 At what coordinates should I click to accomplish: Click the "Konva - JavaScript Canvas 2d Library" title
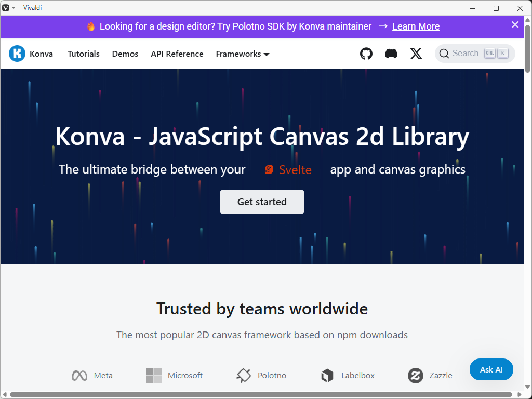pos(262,137)
